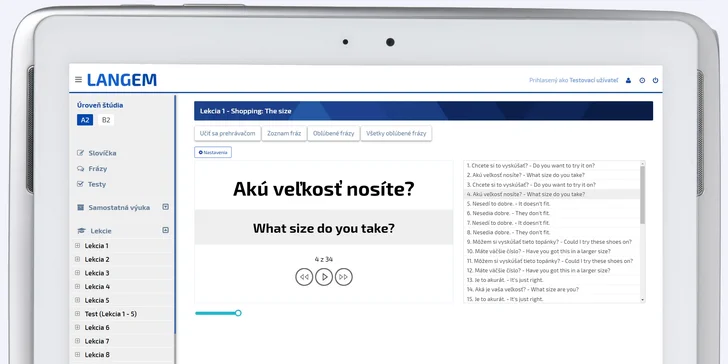This screenshot has width=728, height=364.
Task: Click the Lekcie graduation cap icon
Action: (x=81, y=231)
